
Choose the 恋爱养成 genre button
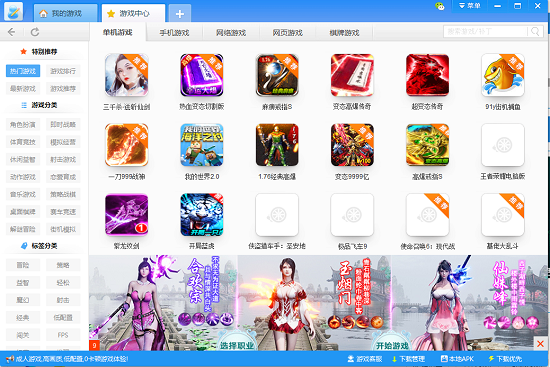coord(63,177)
